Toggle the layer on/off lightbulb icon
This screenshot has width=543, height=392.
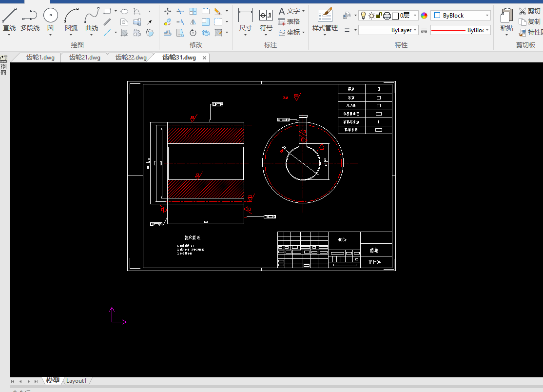[x=363, y=16]
